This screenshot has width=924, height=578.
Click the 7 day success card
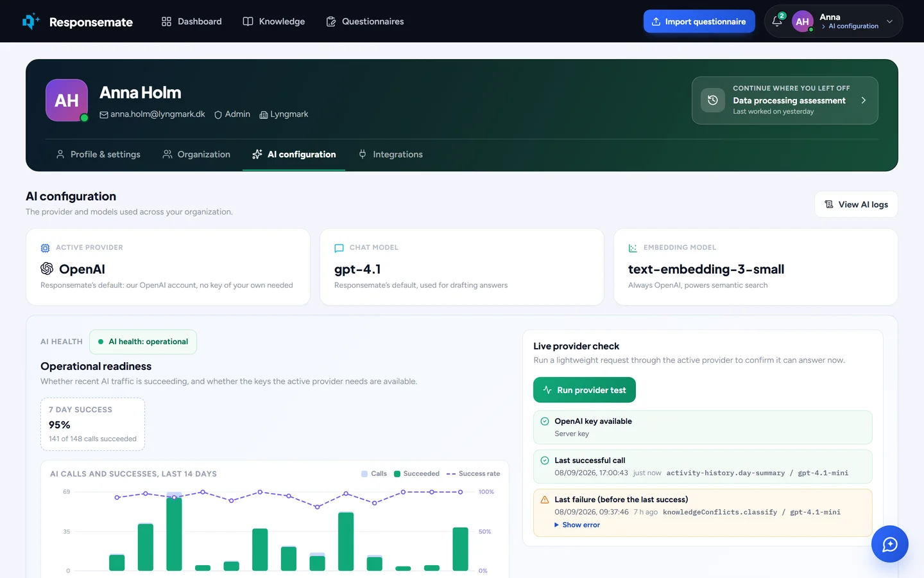92,425
